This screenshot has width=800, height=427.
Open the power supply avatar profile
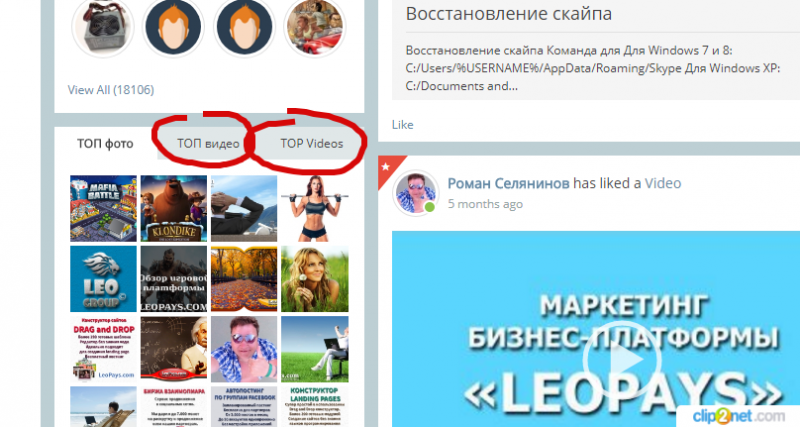(x=103, y=26)
